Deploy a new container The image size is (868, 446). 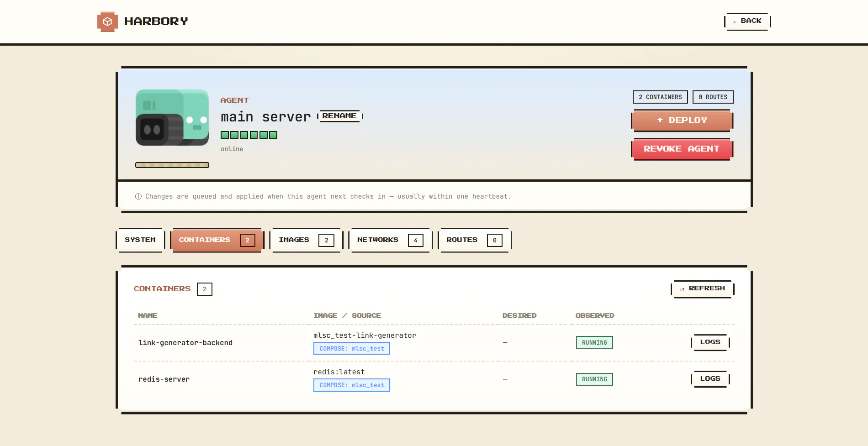click(682, 120)
